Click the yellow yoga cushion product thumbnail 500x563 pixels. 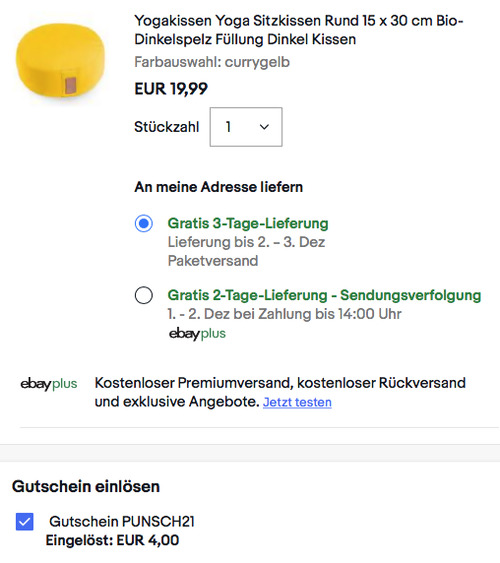pyautogui.click(x=61, y=62)
